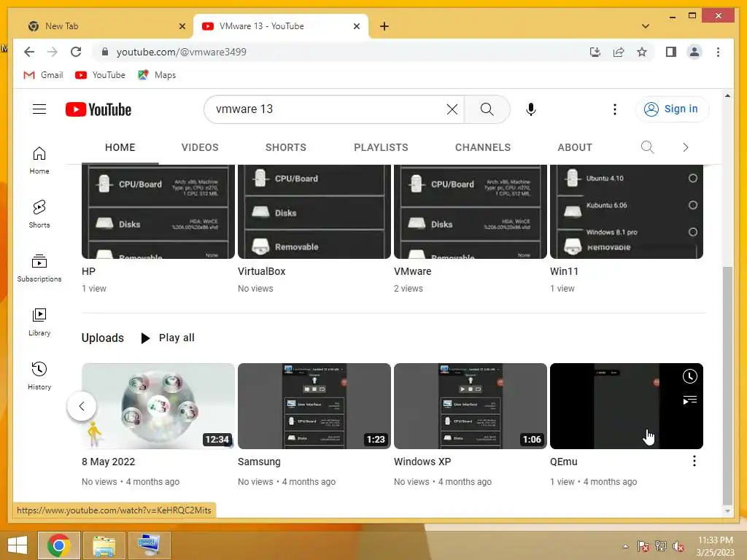Open YouTube settings three-dot menu
Viewport: 747px width, 560px height.
614,109
